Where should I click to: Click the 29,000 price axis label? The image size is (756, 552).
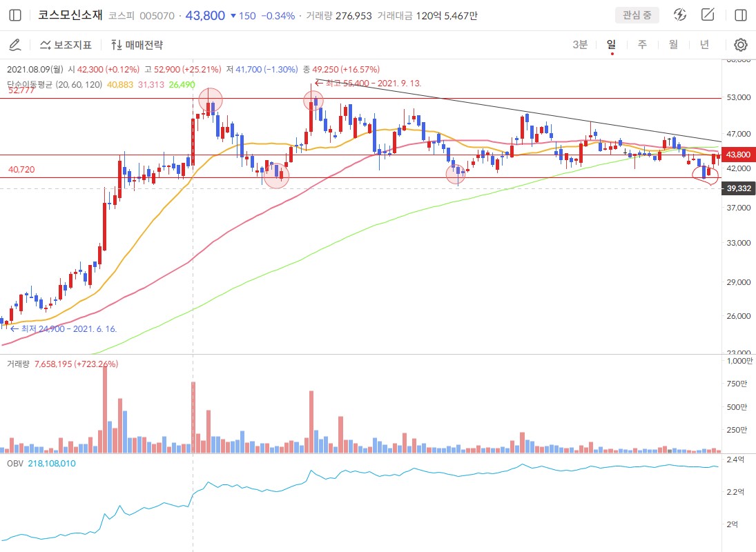tap(739, 282)
